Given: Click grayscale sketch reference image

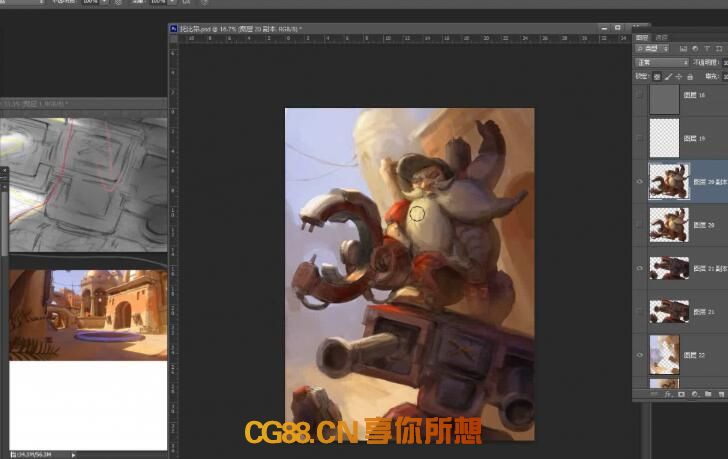Looking at the screenshot, I should pos(84,184).
